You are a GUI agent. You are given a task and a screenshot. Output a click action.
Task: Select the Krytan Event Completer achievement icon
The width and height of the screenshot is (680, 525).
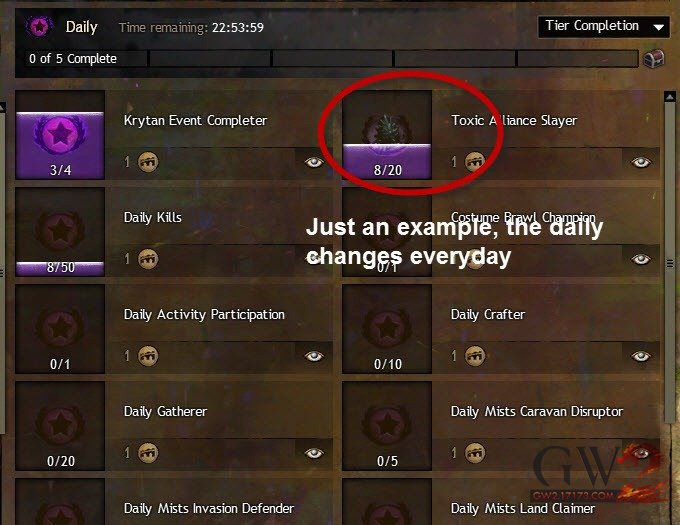pyautogui.click(x=60, y=135)
